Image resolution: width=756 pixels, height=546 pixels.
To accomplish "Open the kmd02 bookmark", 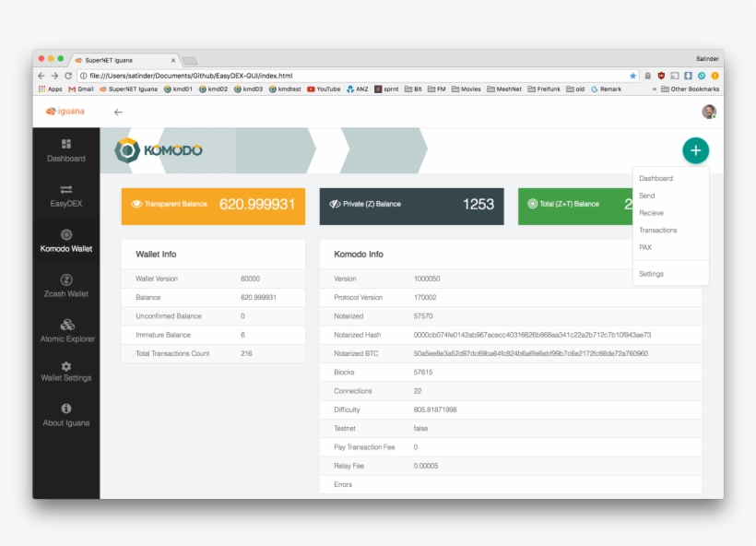I will tap(213, 89).
